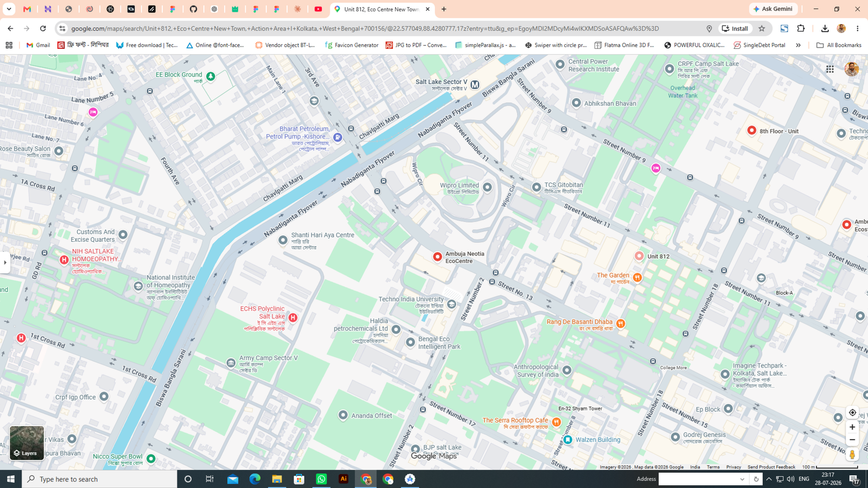Screen dimensions: 868x488
Task: Open the Rang De Basanti Dhaba marker
Action: coord(621,324)
